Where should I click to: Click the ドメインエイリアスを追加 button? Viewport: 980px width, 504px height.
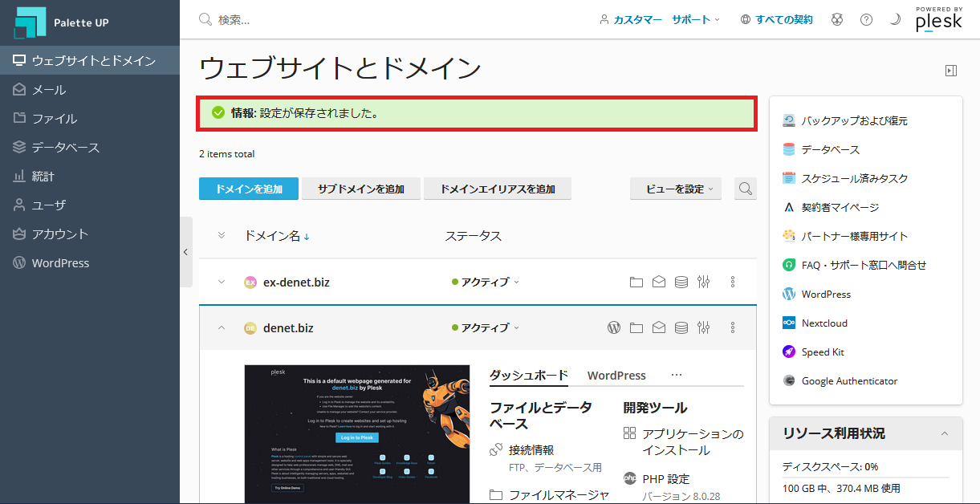498,189
